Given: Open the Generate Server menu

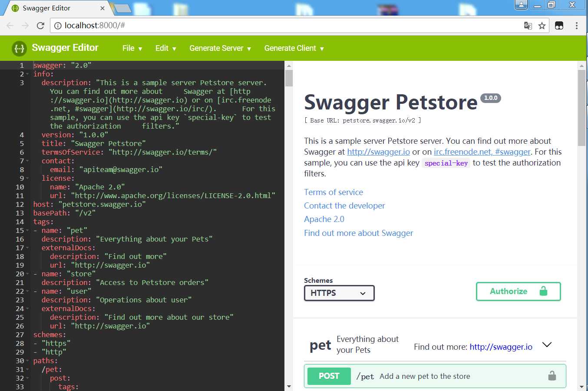Looking at the screenshot, I should tap(220, 48).
